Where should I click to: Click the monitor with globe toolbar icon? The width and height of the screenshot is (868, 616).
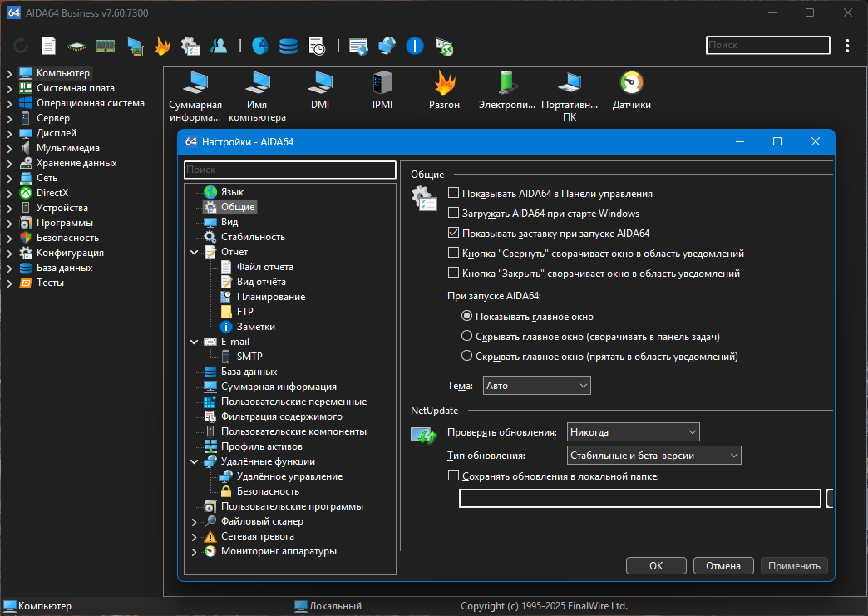pyautogui.click(x=387, y=46)
